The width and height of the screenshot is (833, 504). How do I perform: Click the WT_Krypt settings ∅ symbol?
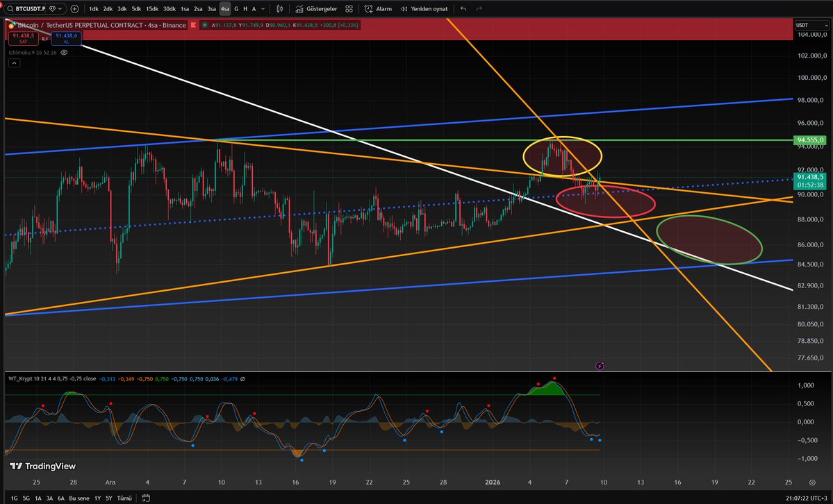(x=242, y=379)
